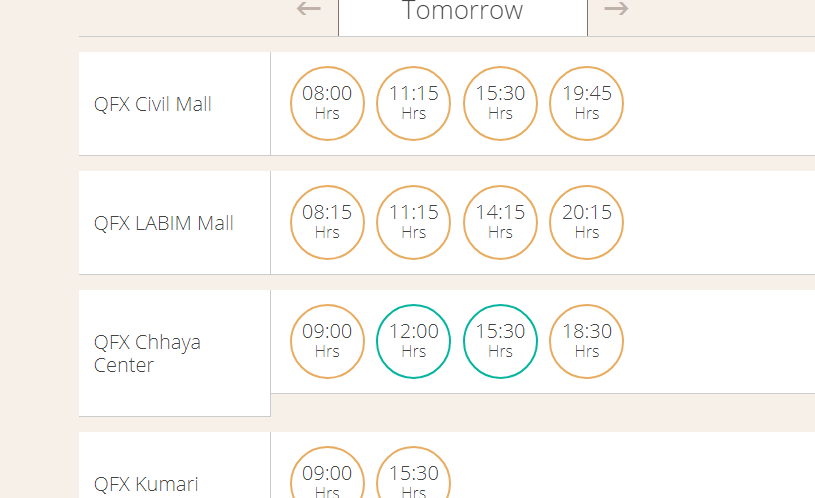This screenshot has height=498, width=815.
Task: Select 14:15 Hrs show at QFX LABIM Mall
Action: [x=500, y=222]
